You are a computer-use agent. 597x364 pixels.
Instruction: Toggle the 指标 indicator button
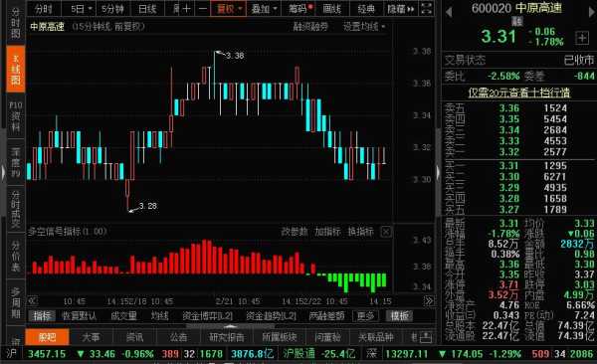click(x=42, y=315)
